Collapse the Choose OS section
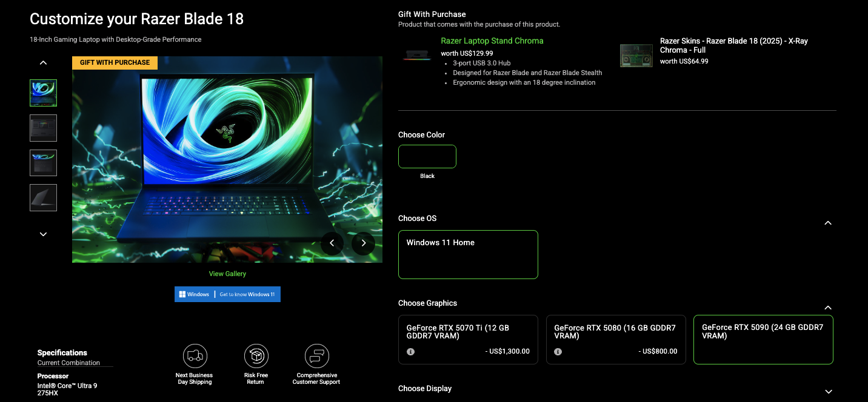The width and height of the screenshot is (868, 402). pyautogui.click(x=828, y=223)
